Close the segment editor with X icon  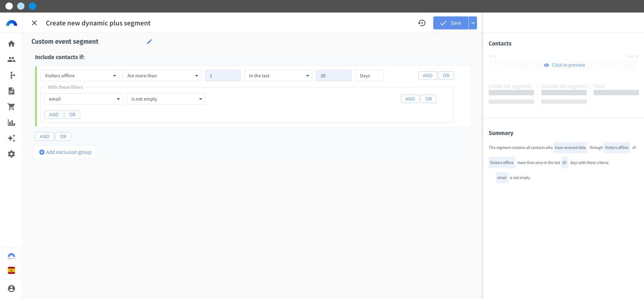coord(34,23)
